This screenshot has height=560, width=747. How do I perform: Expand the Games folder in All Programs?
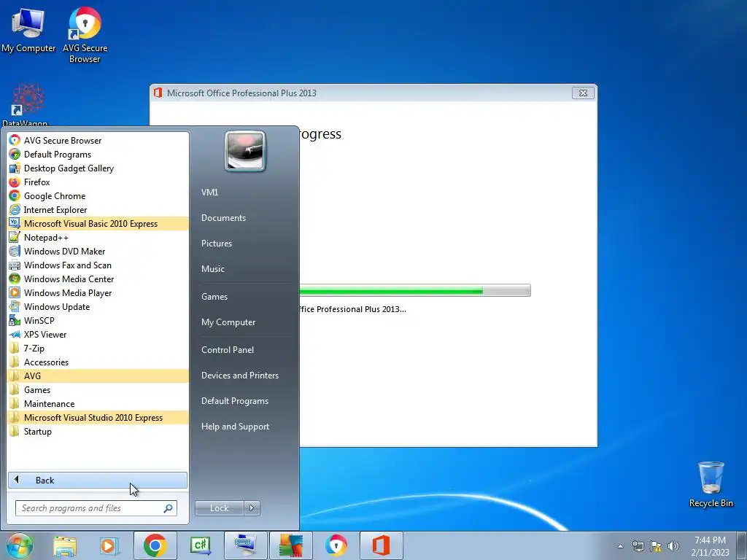98,389
